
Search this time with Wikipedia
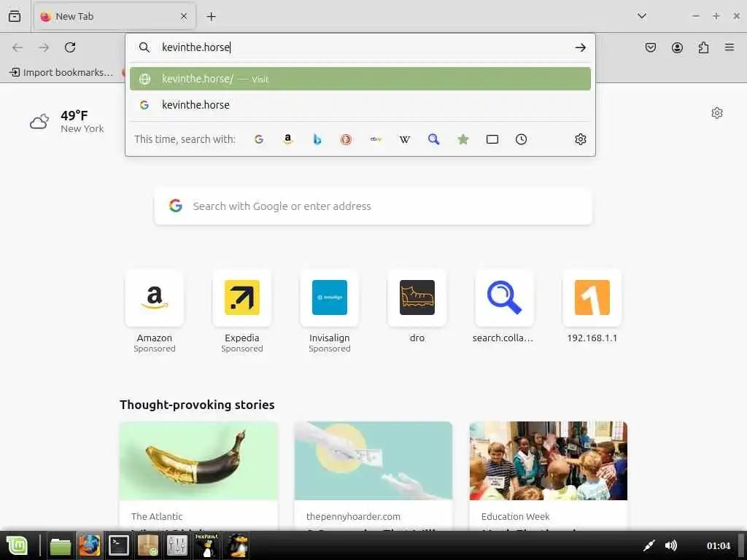click(x=404, y=139)
